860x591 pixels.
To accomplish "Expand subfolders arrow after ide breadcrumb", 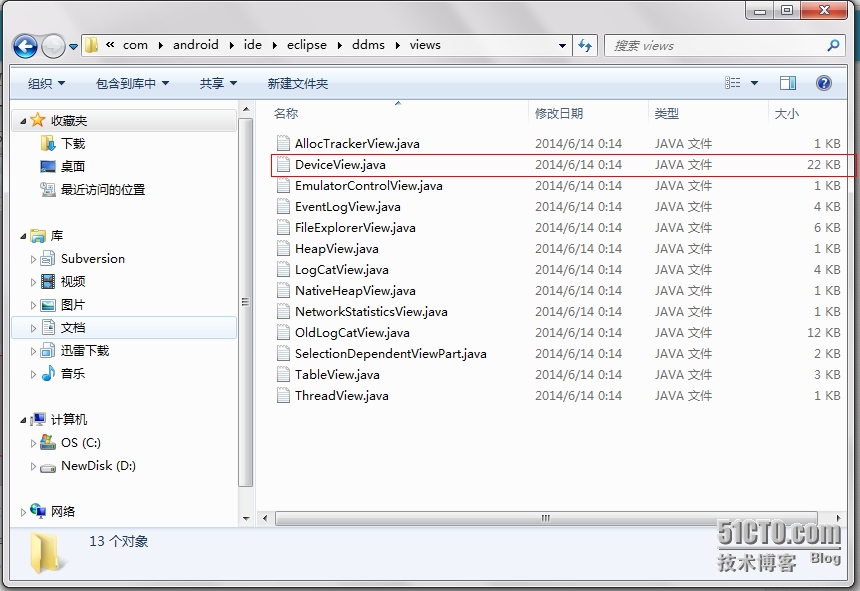I will click(x=274, y=46).
